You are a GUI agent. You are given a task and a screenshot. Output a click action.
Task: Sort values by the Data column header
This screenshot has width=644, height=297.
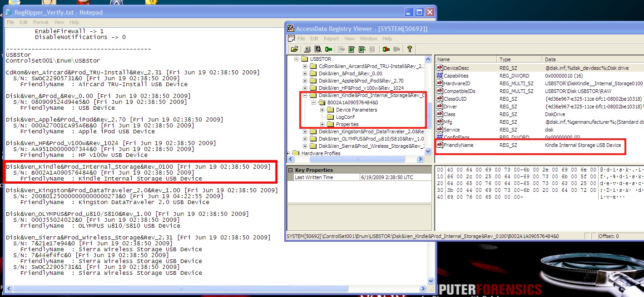point(593,59)
